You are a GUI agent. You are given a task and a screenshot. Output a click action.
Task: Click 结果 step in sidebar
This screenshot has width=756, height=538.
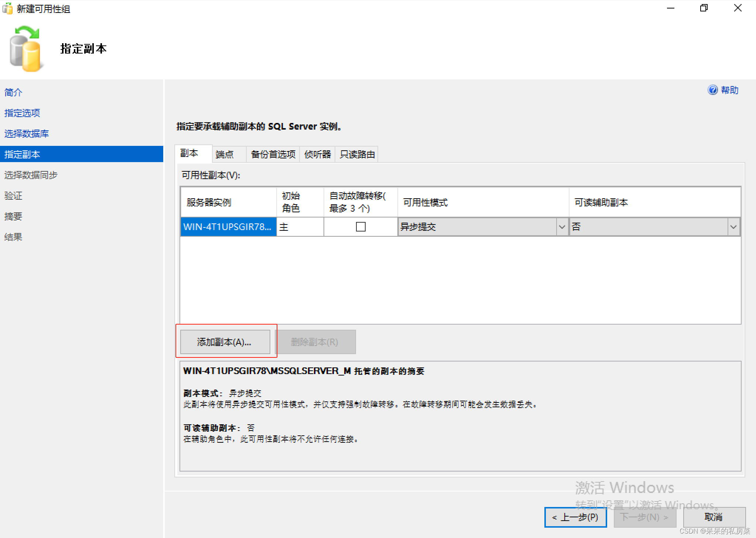coord(13,237)
